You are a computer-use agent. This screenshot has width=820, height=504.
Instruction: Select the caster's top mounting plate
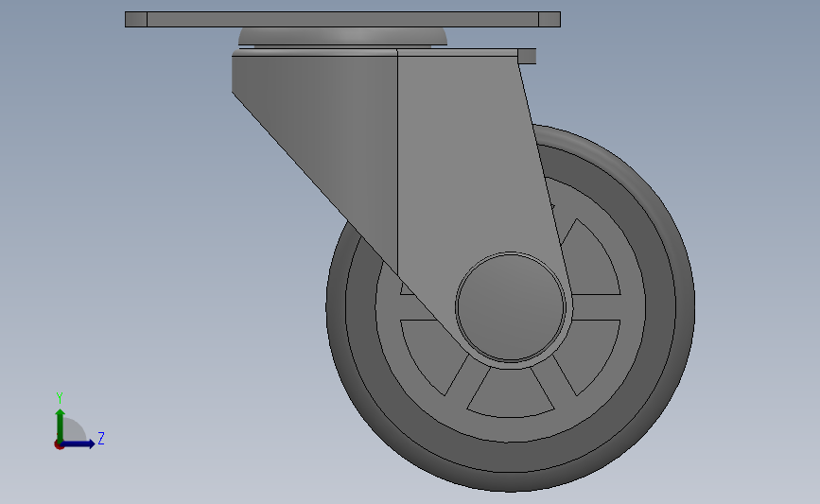(x=342, y=19)
